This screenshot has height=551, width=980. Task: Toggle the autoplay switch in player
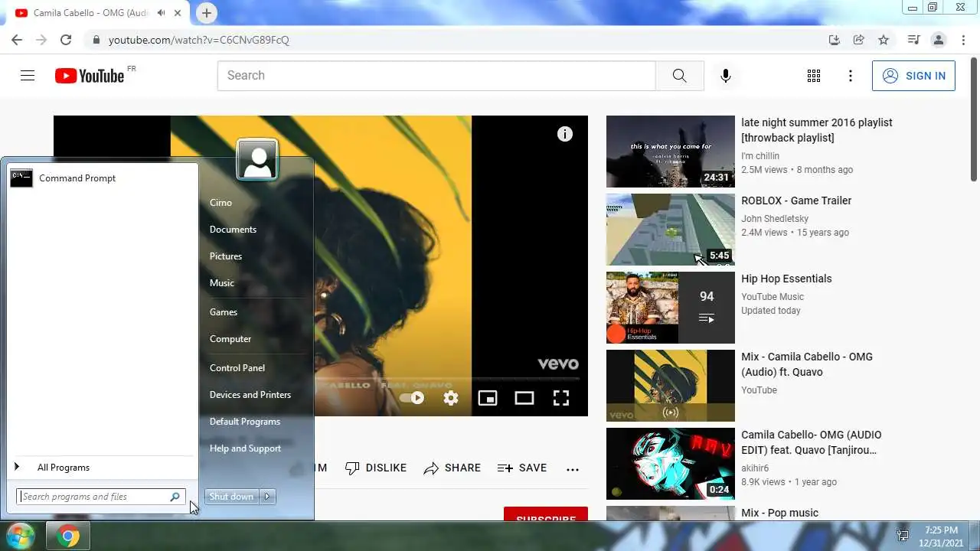[x=412, y=398]
